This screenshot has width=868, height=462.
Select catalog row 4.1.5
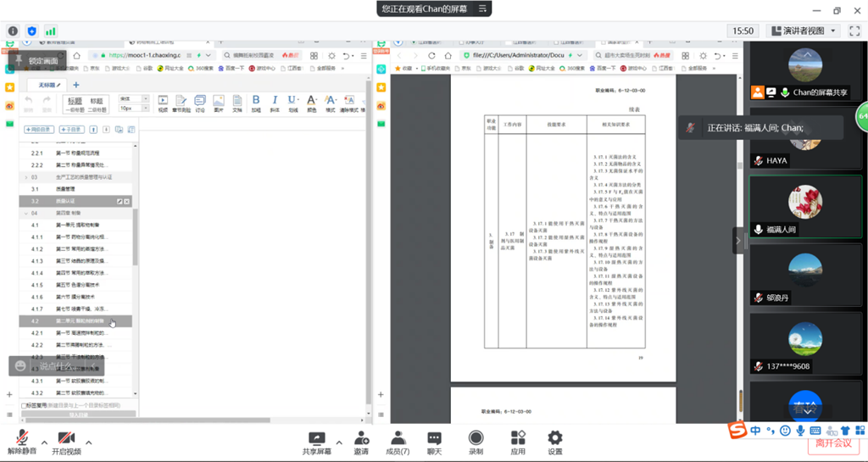tap(75, 285)
